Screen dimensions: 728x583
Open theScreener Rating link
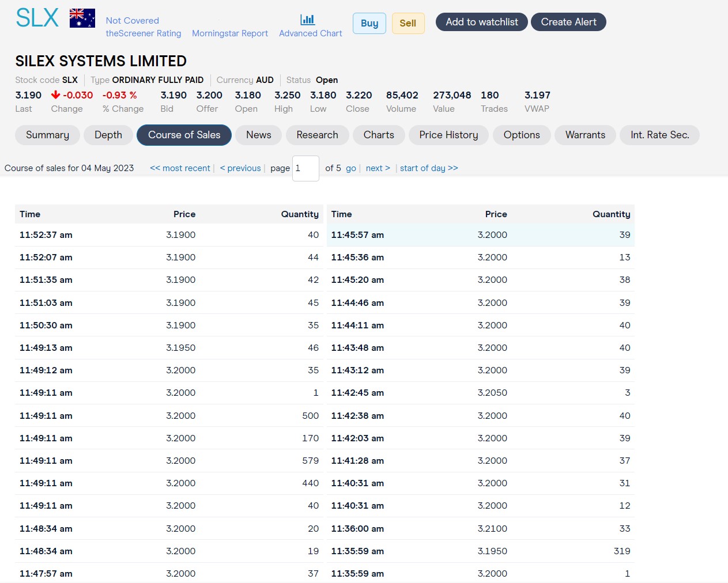tap(144, 33)
